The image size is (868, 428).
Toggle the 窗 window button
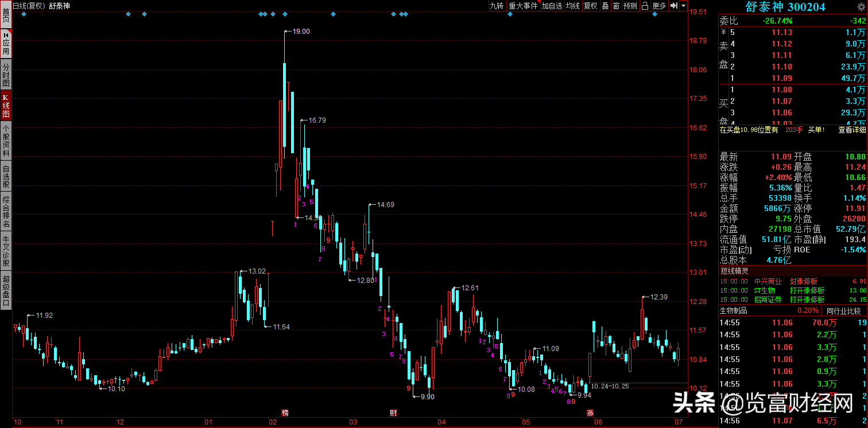click(x=616, y=6)
